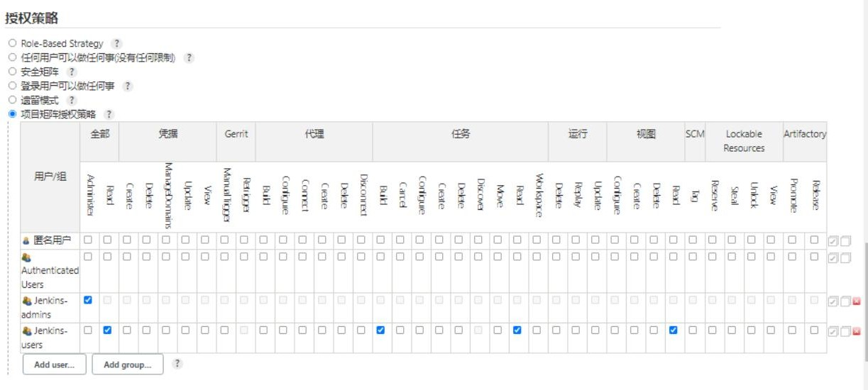Click help icon next to 遗留模式
The image size is (868, 390).
pos(71,100)
